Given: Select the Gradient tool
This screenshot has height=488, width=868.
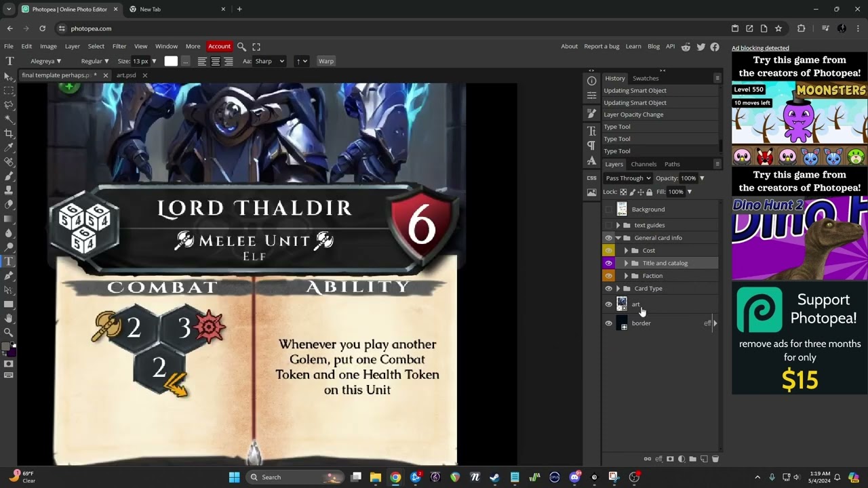Looking at the screenshot, I should [9, 218].
